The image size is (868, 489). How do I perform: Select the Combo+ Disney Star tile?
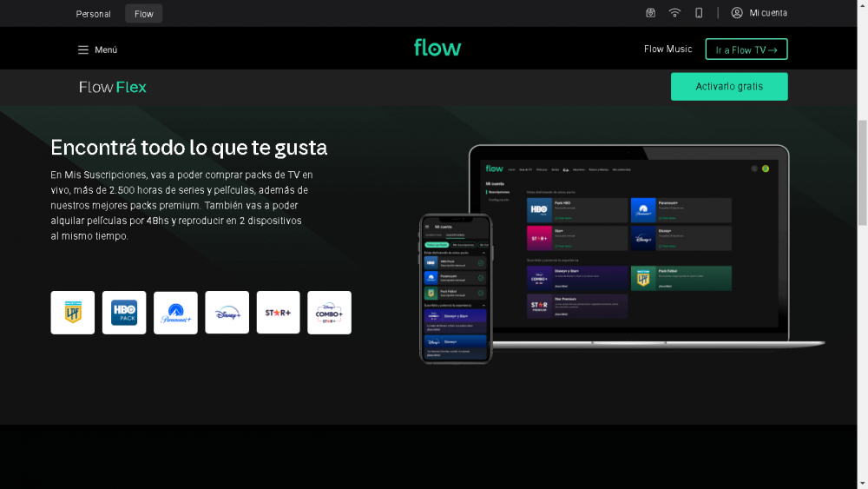(330, 313)
